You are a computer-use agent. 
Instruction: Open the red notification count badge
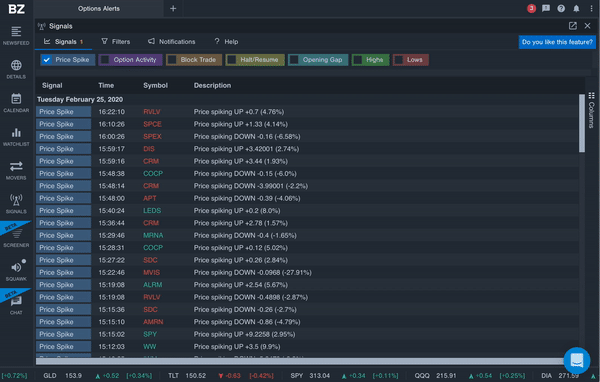[531, 8]
